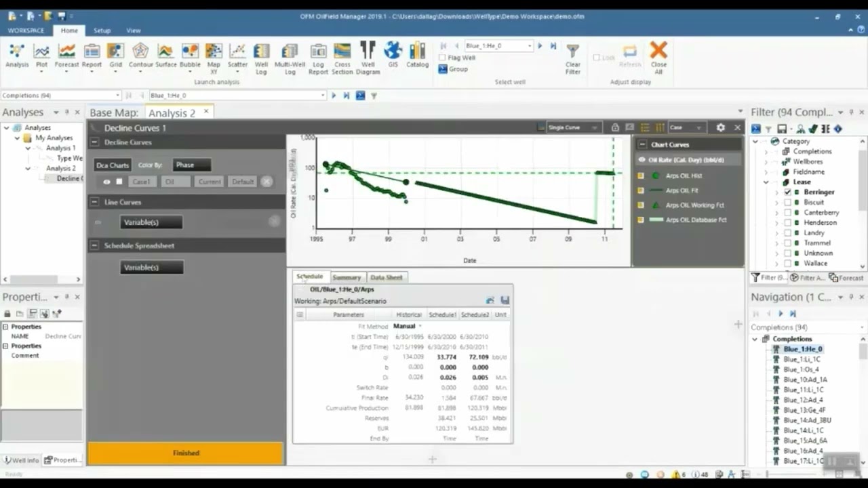Launch the Surface map tool
This screenshot has height=488, width=868.
(x=165, y=56)
